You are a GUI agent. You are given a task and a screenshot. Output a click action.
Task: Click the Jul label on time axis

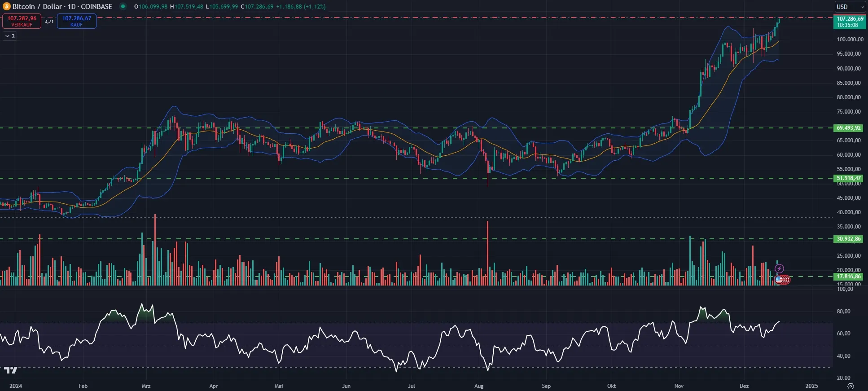[412, 386]
